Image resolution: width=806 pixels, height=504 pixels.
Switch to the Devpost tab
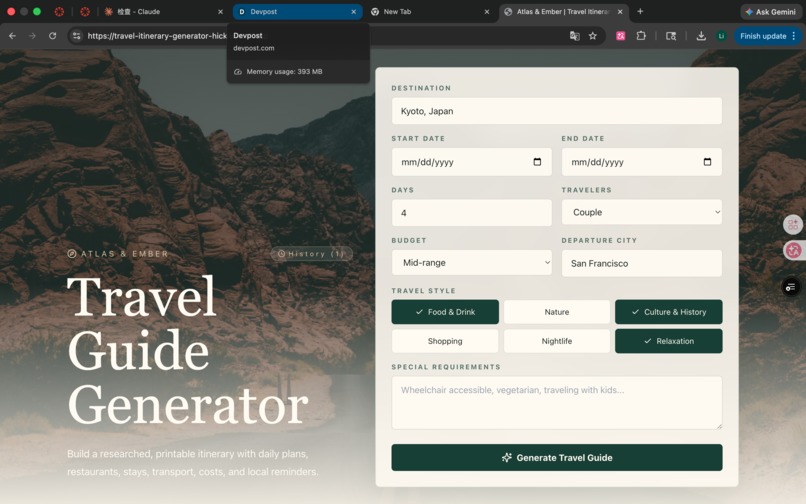pos(297,11)
